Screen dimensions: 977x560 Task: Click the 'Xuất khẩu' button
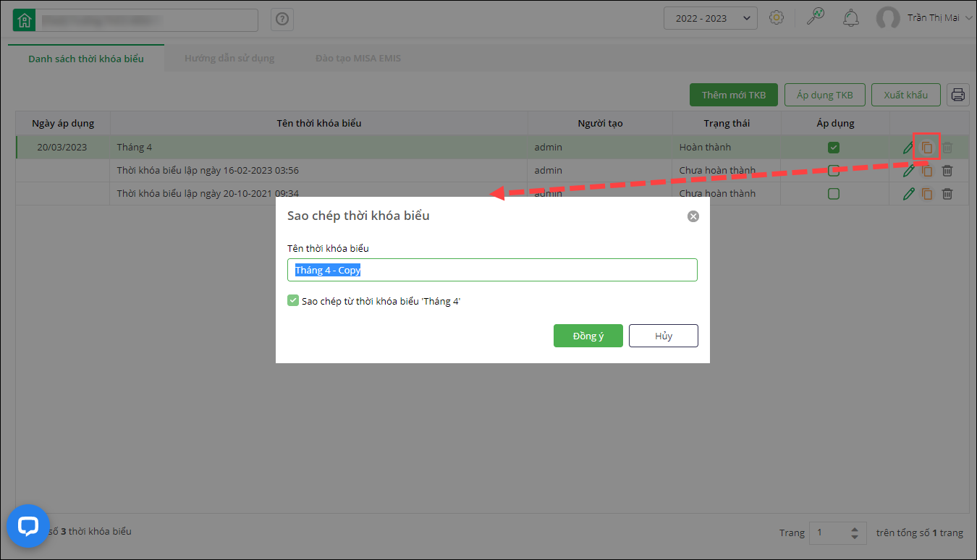(906, 95)
